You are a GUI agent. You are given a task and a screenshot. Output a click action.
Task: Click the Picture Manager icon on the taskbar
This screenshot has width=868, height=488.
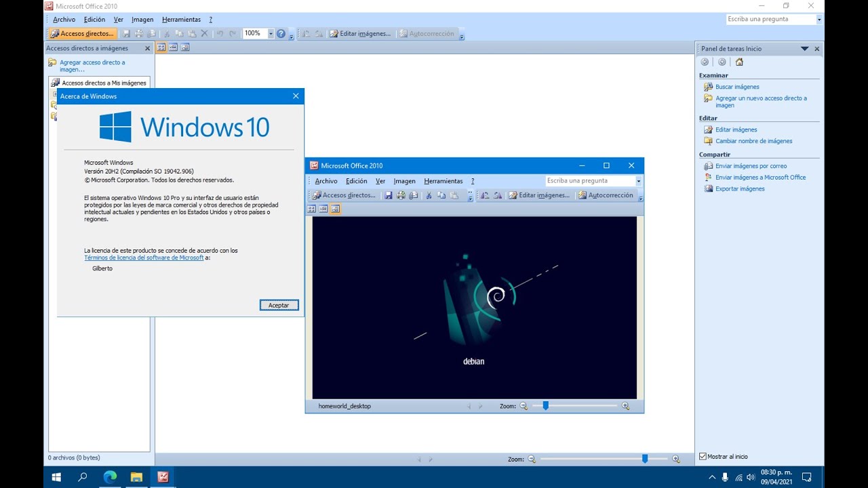click(163, 477)
